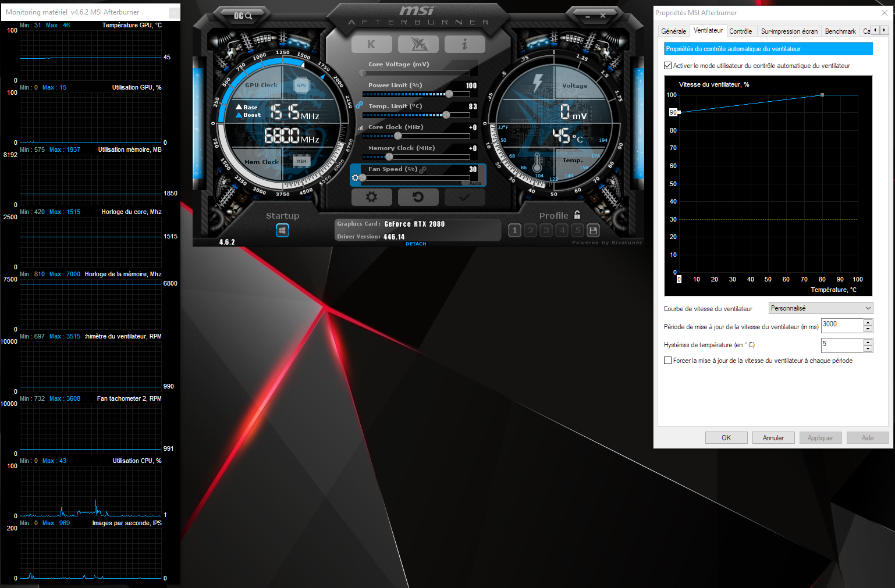The image size is (895, 588).
Task: Click the profile padlock icon
Action: click(577, 215)
